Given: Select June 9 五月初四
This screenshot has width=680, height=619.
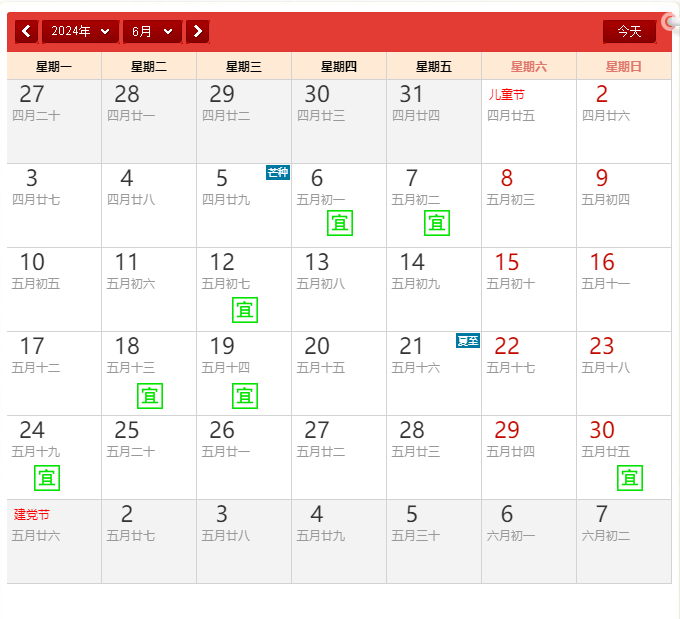Looking at the screenshot, I should tap(624, 206).
